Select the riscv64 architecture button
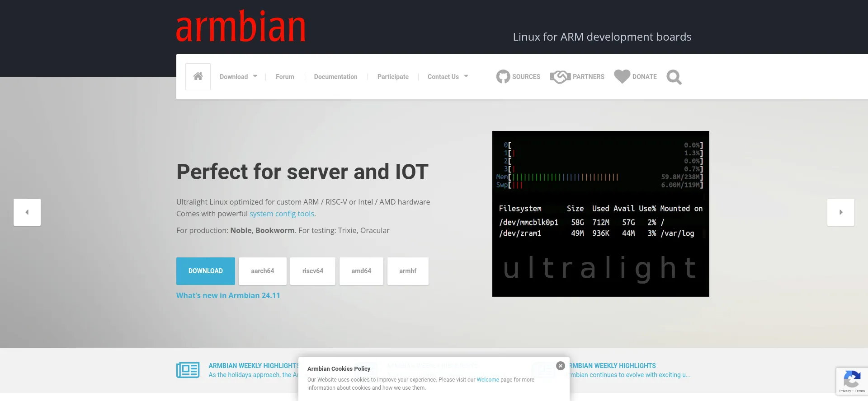This screenshot has width=868, height=401. point(313,271)
